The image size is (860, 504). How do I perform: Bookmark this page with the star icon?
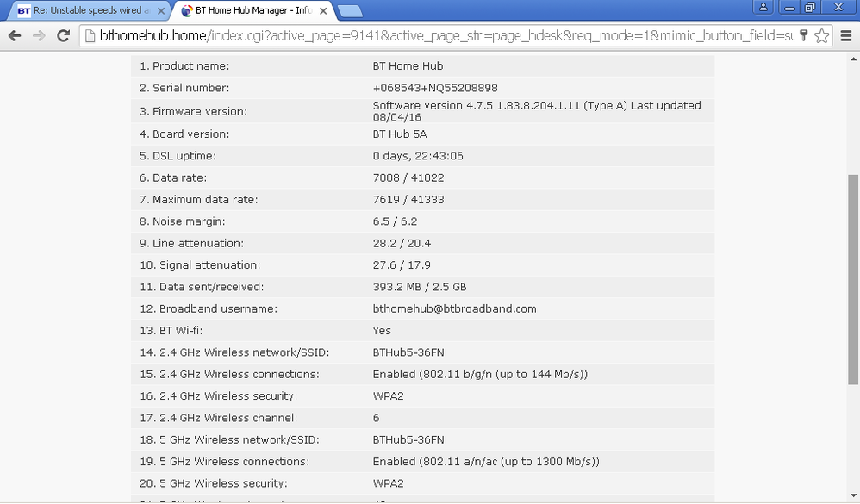821,35
